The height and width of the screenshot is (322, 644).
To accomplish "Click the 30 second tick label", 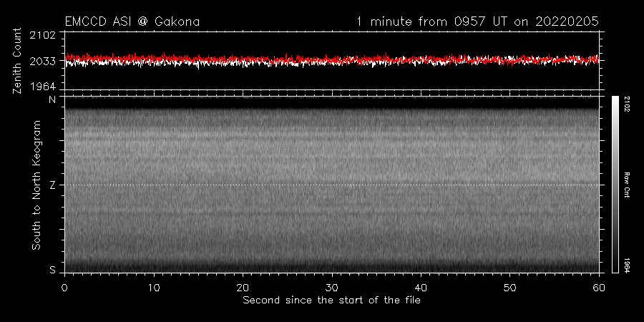I will tap(332, 287).
